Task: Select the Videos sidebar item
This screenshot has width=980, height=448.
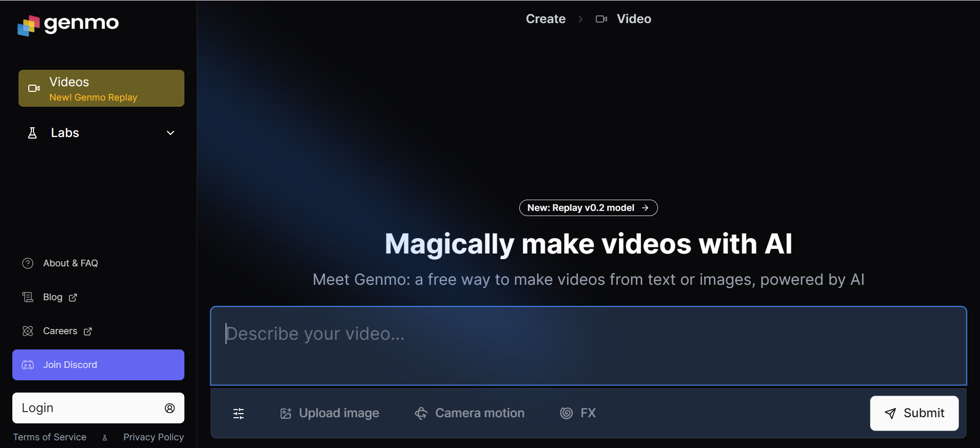Action: coord(101,88)
